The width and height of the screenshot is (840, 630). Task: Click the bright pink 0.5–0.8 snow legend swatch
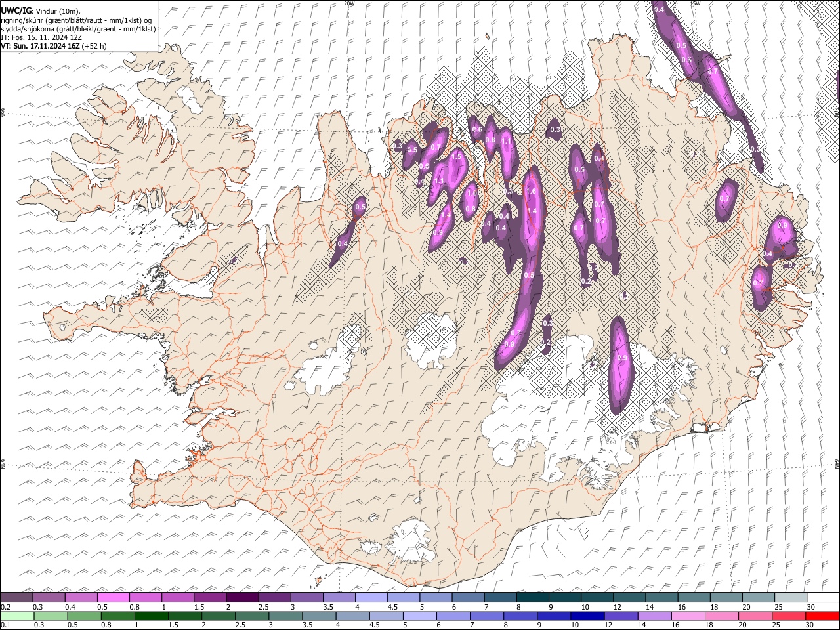114,598
